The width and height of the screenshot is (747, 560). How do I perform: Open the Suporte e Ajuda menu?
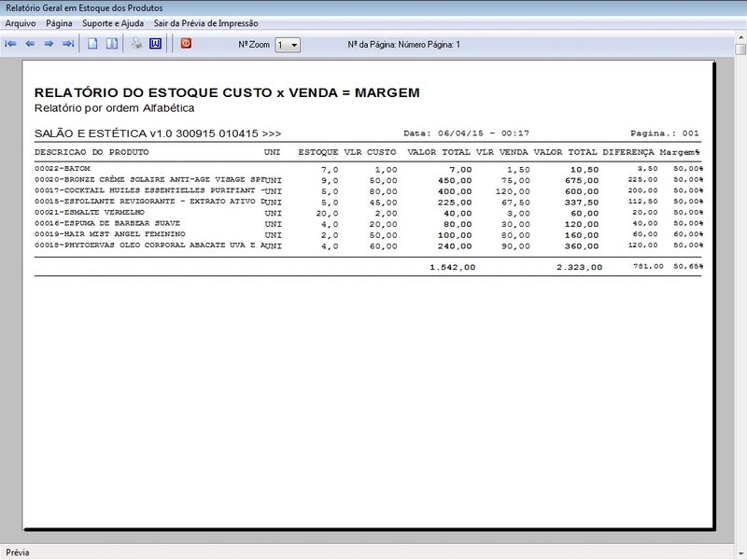point(113,22)
